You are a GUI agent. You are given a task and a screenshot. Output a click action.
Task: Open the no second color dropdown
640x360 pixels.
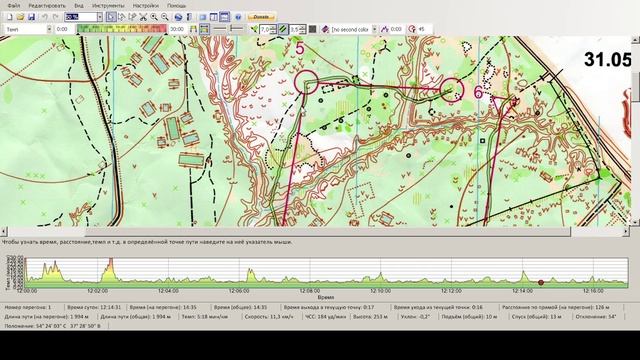(374, 29)
